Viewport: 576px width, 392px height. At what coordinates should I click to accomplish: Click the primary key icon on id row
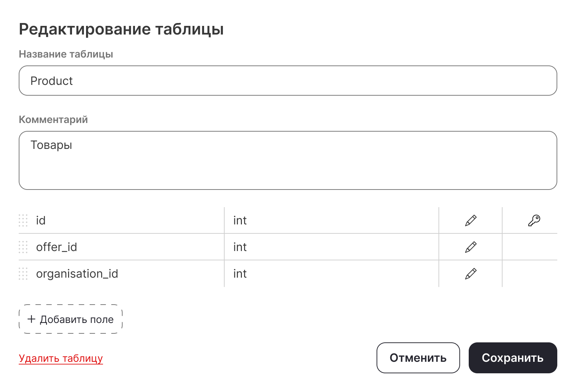point(534,220)
